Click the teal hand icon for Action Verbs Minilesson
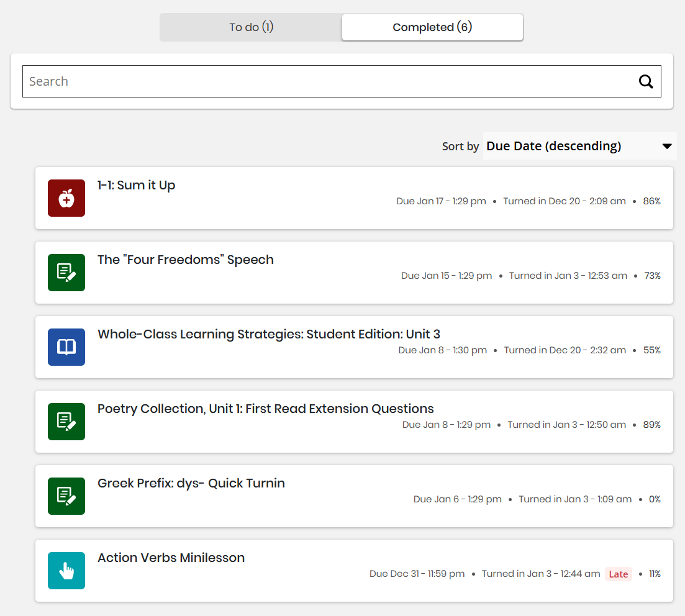The height and width of the screenshot is (616, 685). click(66, 571)
